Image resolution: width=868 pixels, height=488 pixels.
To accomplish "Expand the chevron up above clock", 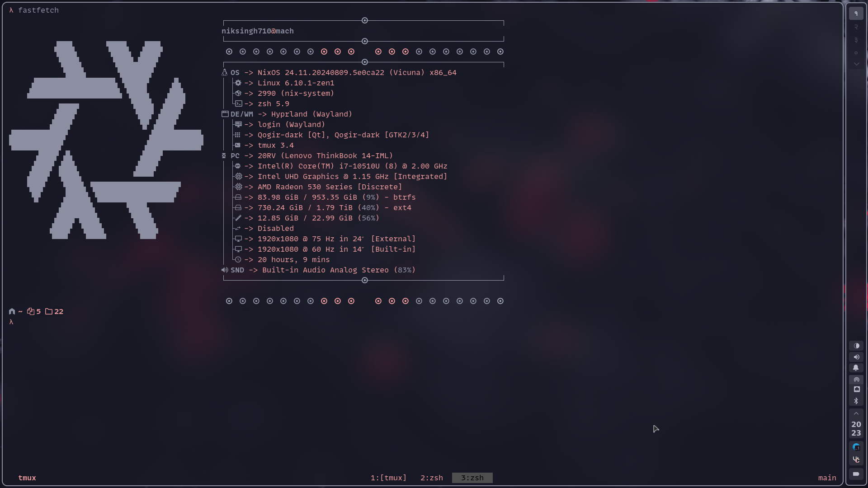I will coord(856,413).
